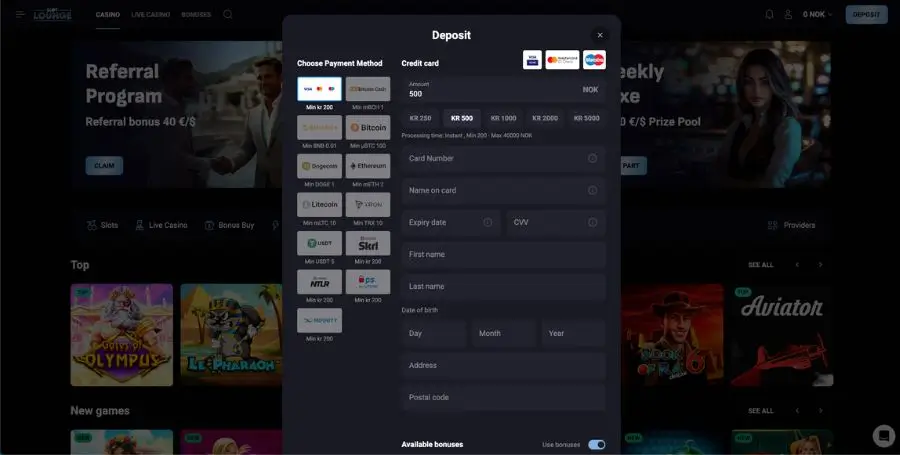Open Aviator game thumbnail
Screen dimensions: 900x455
[782, 335]
